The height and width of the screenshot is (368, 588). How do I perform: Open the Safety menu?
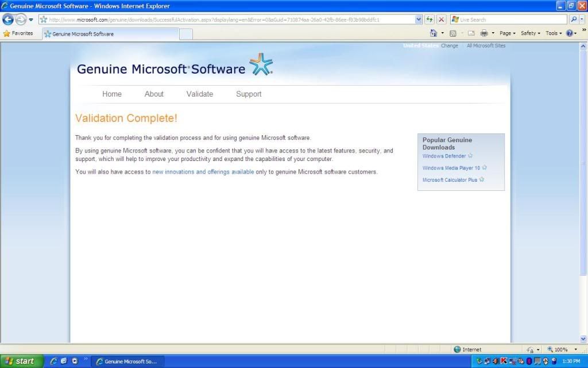point(530,33)
